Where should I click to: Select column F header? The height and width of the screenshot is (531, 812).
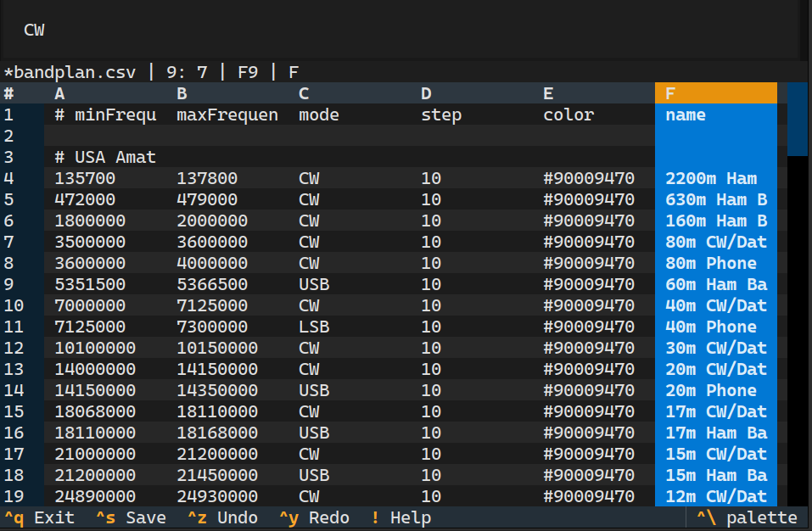tap(715, 93)
